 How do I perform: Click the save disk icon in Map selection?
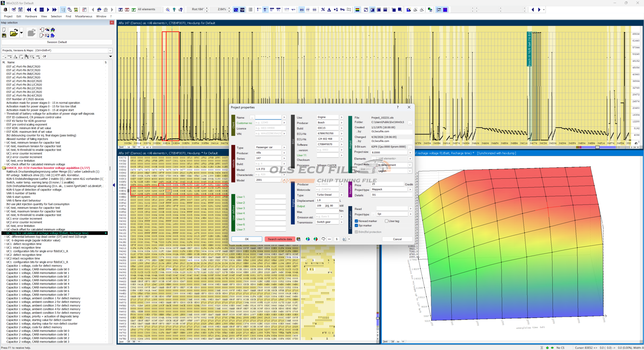coord(4,35)
